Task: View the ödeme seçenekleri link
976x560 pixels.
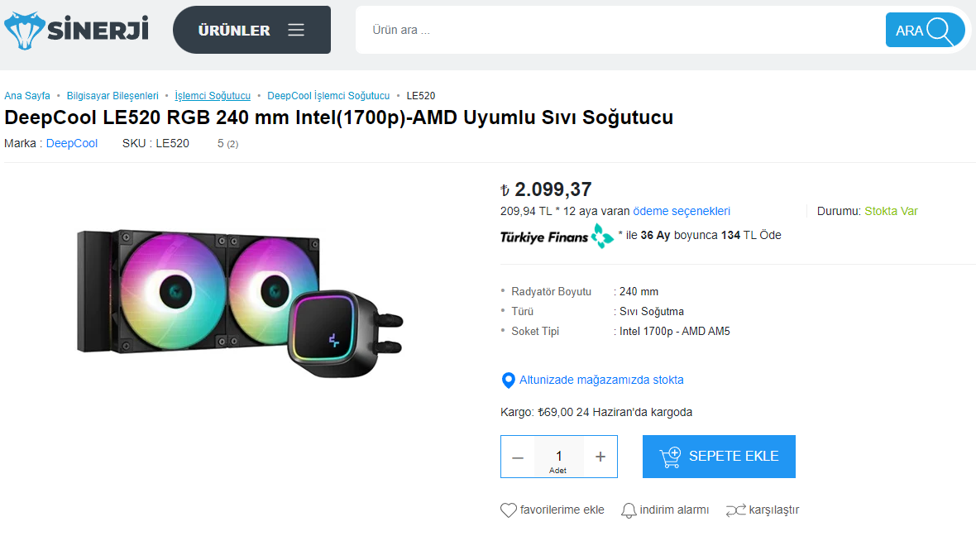Action: [682, 211]
